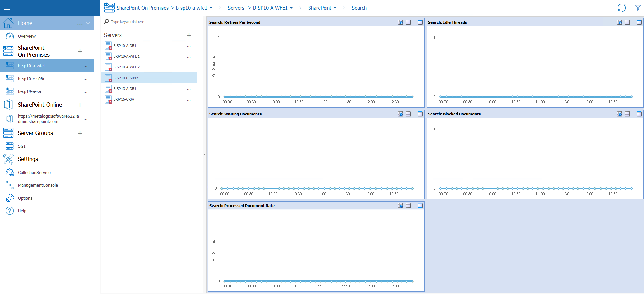Image resolution: width=644 pixels, height=294 pixels.
Task: Click the refresh icon in the top bar
Action: 622,8
